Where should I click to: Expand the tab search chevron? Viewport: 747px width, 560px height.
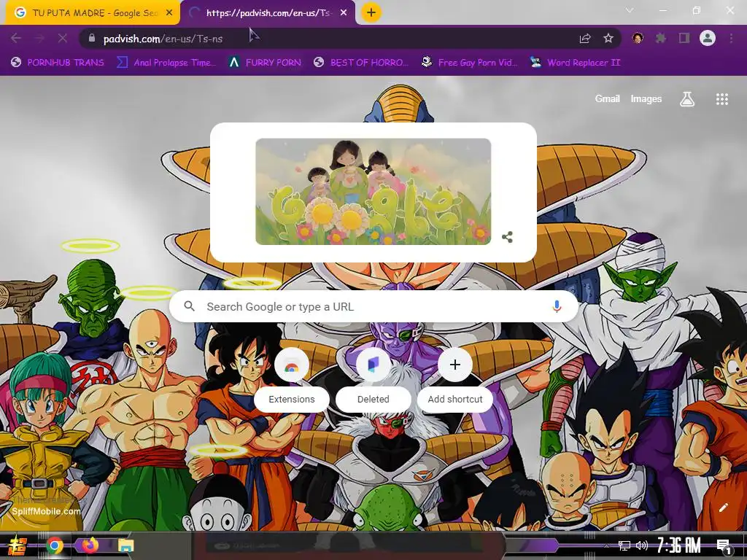point(630,10)
